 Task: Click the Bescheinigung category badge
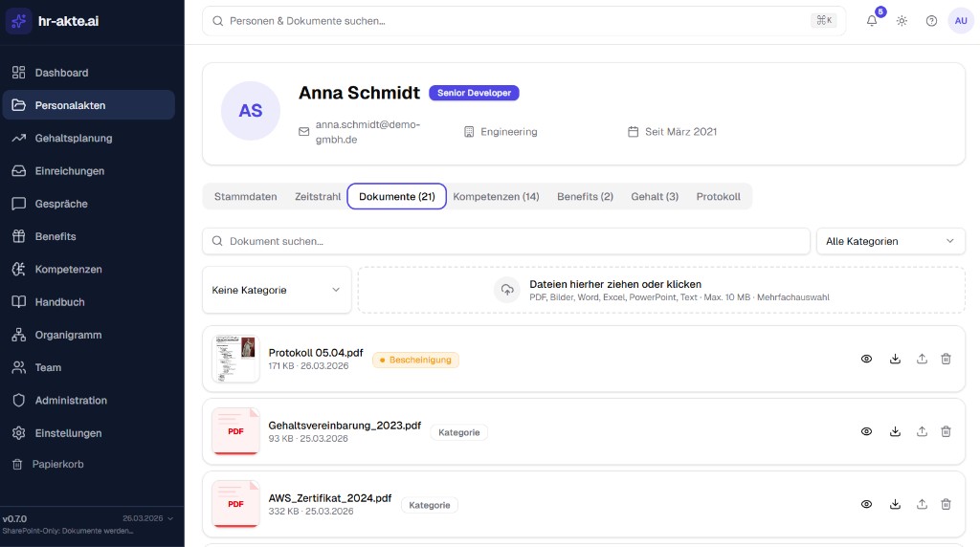[x=415, y=360]
